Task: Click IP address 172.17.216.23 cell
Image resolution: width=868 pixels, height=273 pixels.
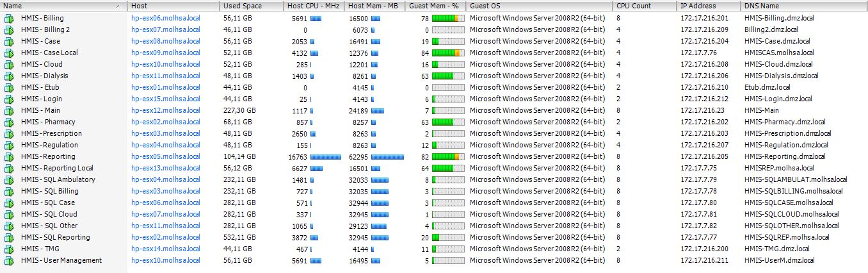Action: tap(702, 111)
